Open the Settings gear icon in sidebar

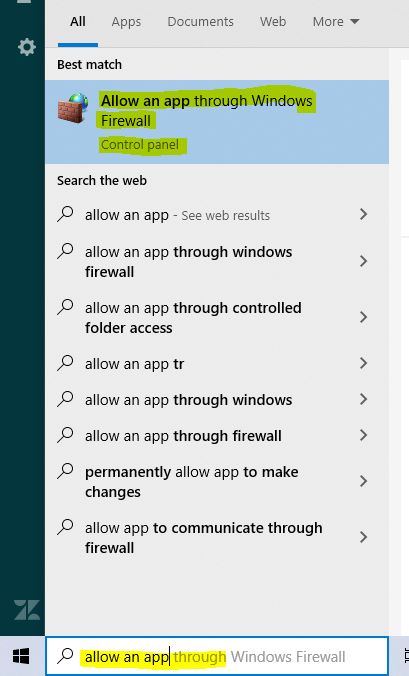tap(27, 47)
